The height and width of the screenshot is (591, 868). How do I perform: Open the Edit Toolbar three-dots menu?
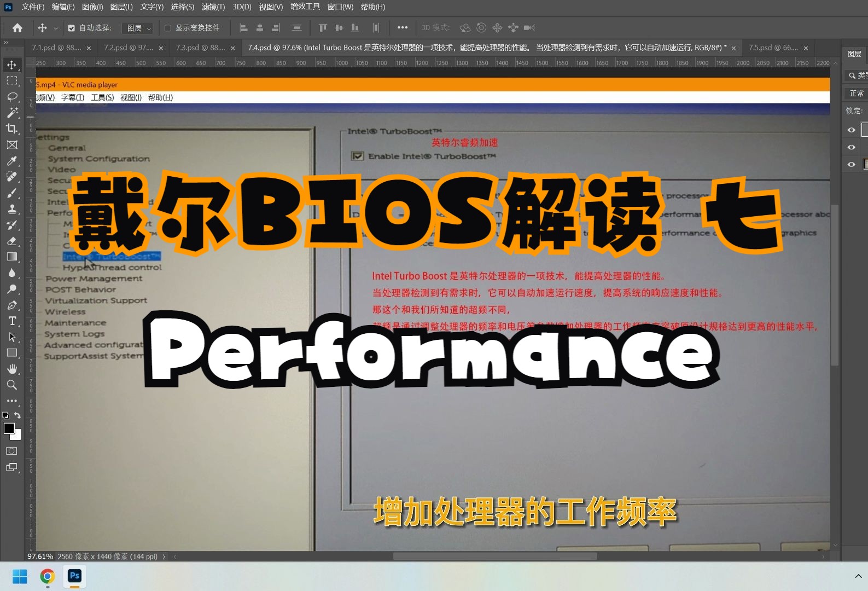click(x=11, y=401)
